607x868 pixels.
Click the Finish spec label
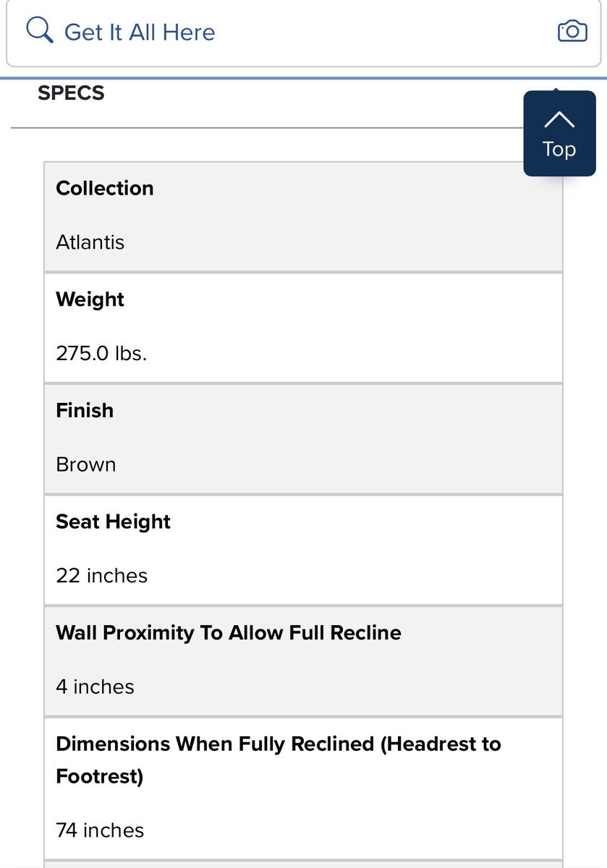pyautogui.click(x=85, y=410)
